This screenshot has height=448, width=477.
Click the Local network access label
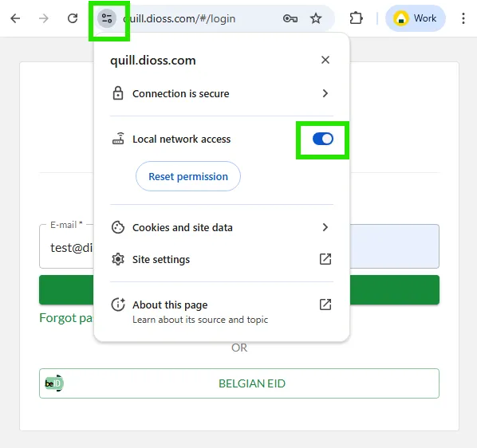pyautogui.click(x=181, y=140)
